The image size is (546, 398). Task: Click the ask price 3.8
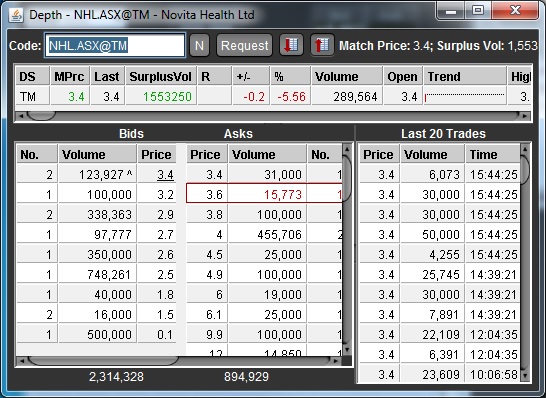(x=207, y=214)
